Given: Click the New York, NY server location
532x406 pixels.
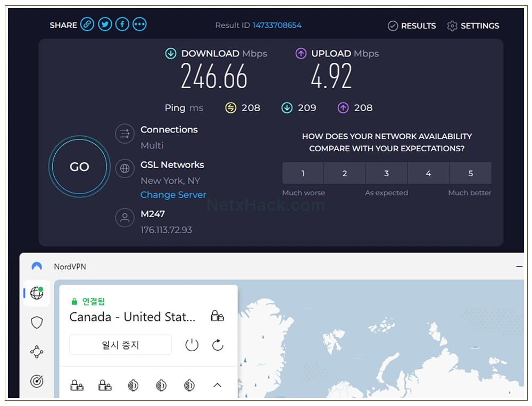Looking at the screenshot, I should (x=170, y=180).
